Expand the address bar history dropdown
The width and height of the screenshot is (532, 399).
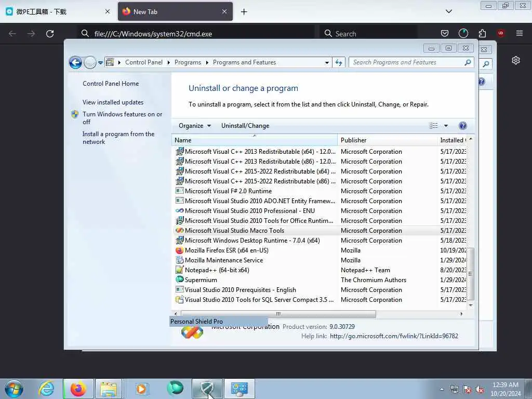(x=327, y=63)
